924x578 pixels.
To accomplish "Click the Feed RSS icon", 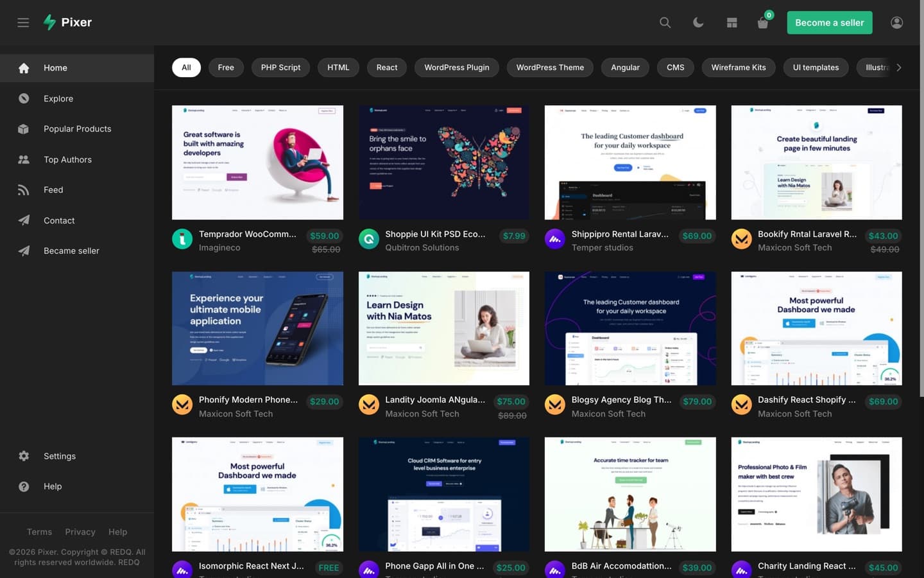I will coord(24,190).
